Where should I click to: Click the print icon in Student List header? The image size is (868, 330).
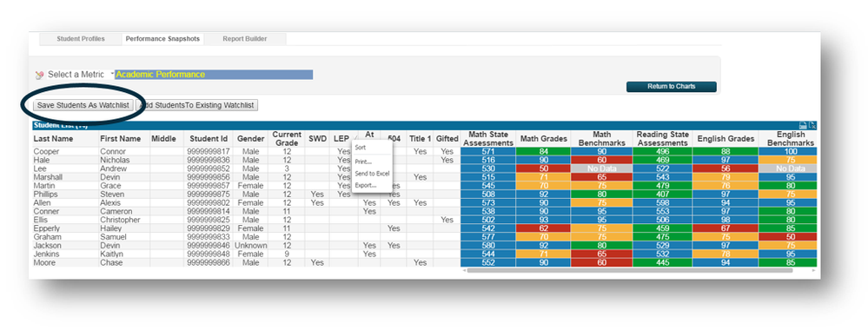[803, 126]
